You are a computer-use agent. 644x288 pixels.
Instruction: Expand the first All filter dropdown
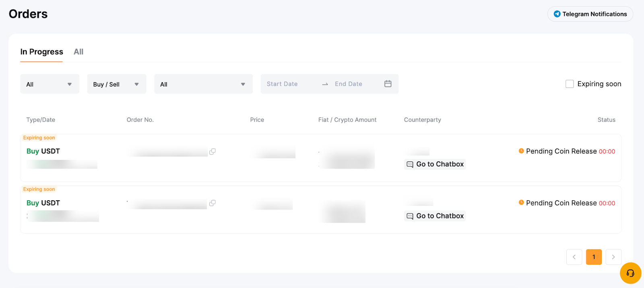[x=50, y=84]
